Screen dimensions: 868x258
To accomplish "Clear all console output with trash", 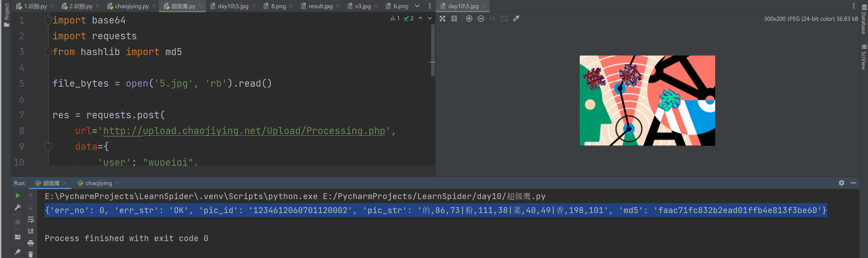I will coord(31,254).
